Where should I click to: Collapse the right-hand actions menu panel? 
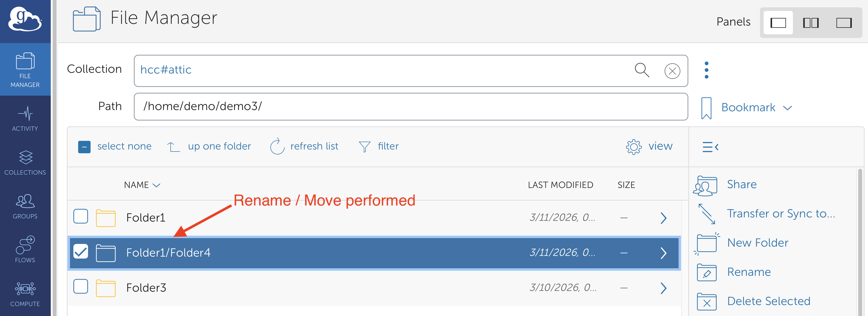pos(710,147)
